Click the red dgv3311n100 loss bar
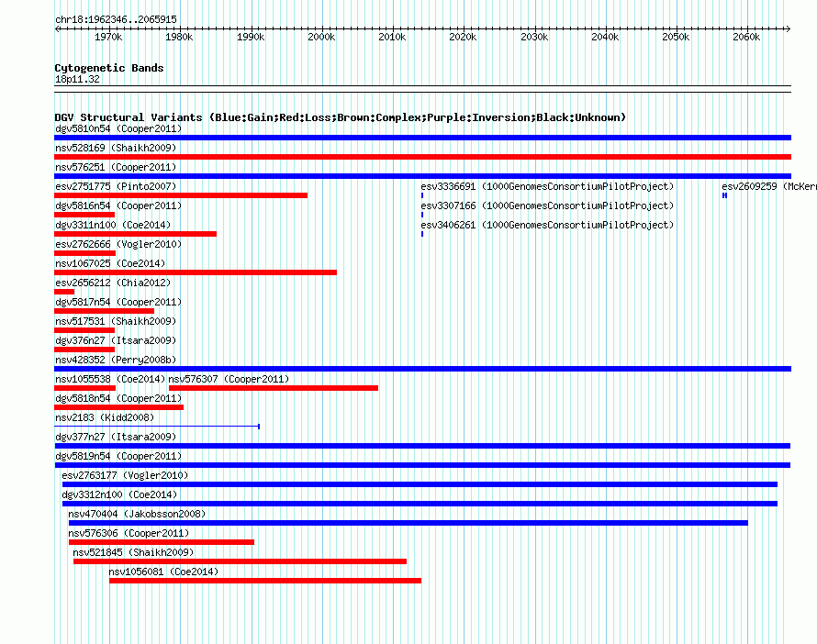The height and width of the screenshot is (644, 817). tap(136, 234)
